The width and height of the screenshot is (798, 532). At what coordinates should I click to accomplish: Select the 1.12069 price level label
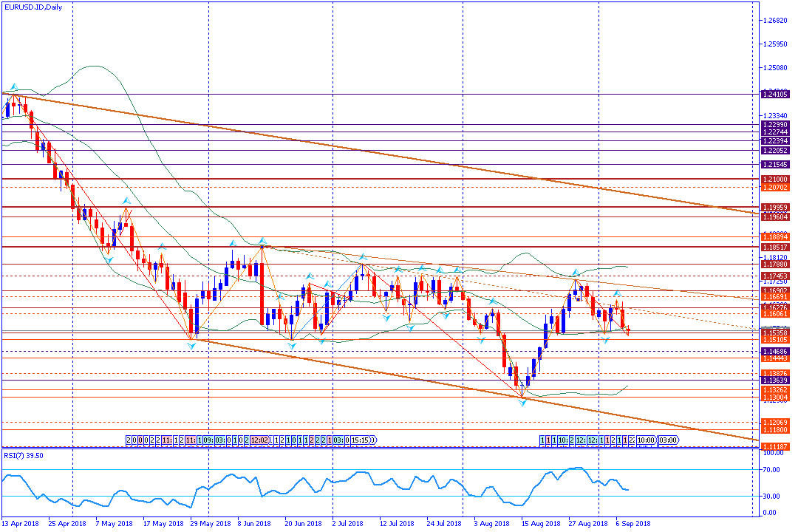[x=775, y=423]
